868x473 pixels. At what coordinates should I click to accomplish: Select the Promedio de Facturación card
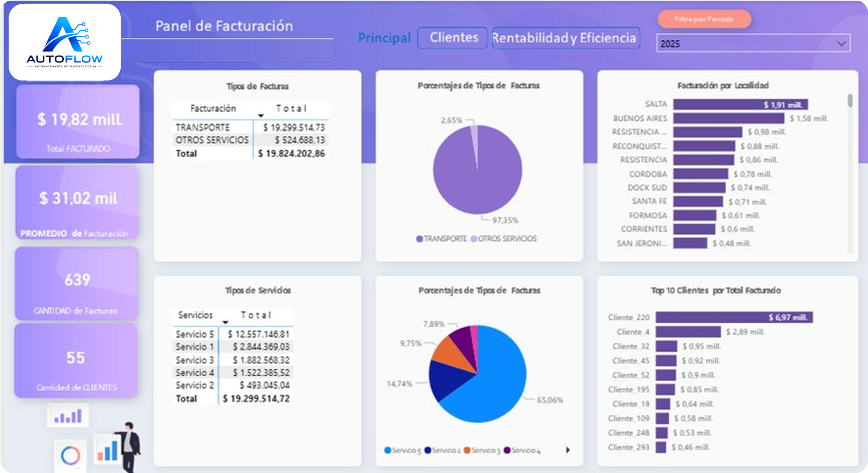pyautogui.click(x=77, y=202)
